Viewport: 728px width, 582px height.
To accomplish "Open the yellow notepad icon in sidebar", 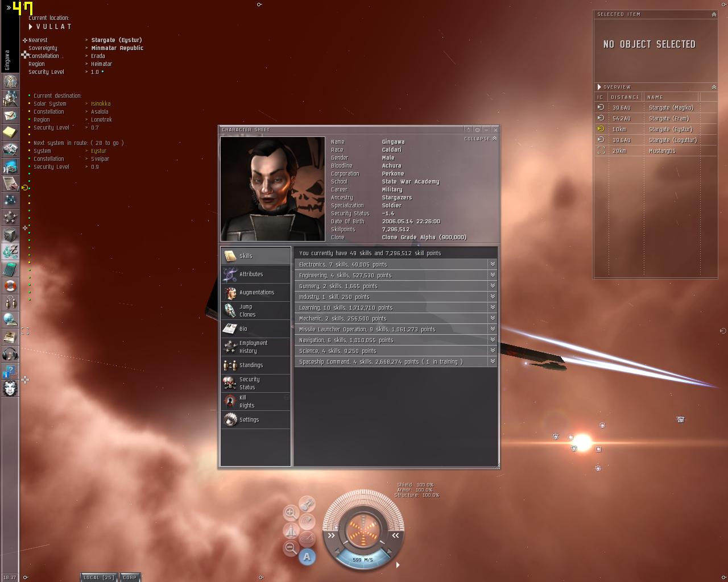I will tap(10, 132).
